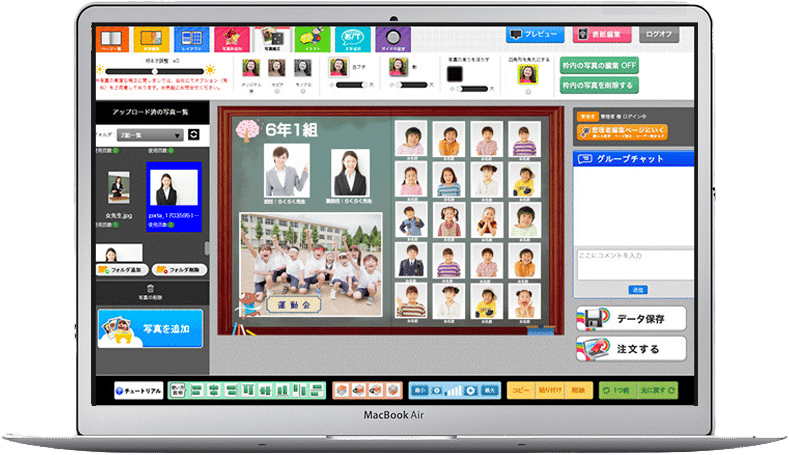Select the オリジナル original color radio button
The image size is (789, 455).
[251, 92]
